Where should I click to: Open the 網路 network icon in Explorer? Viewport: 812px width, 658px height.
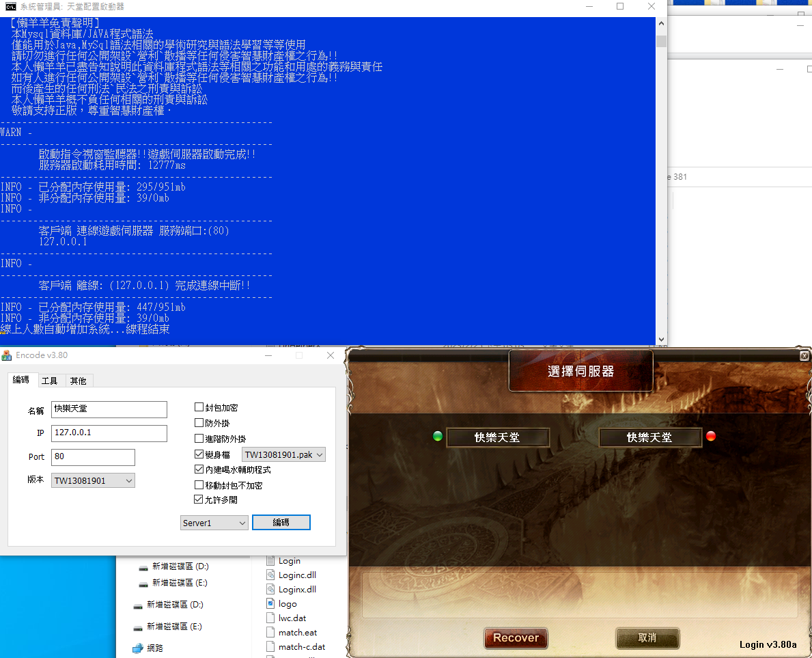coord(138,648)
